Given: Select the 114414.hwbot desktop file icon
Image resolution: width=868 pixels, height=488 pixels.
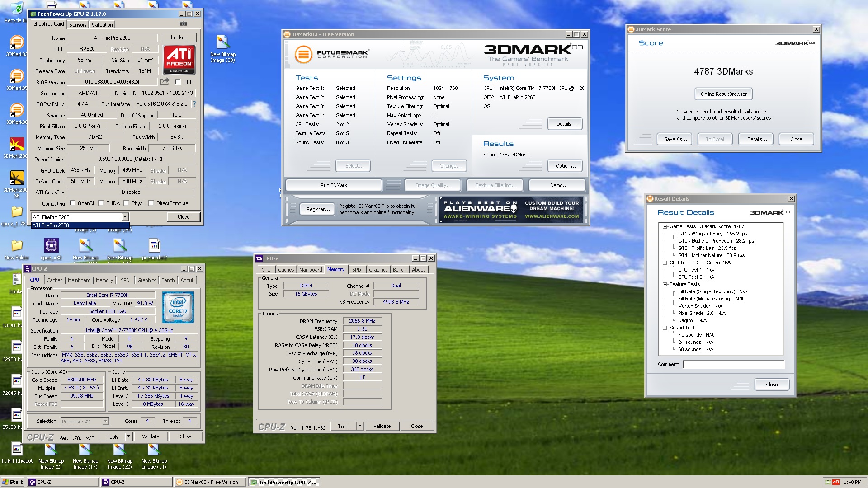Looking at the screenshot, I should (17, 454).
